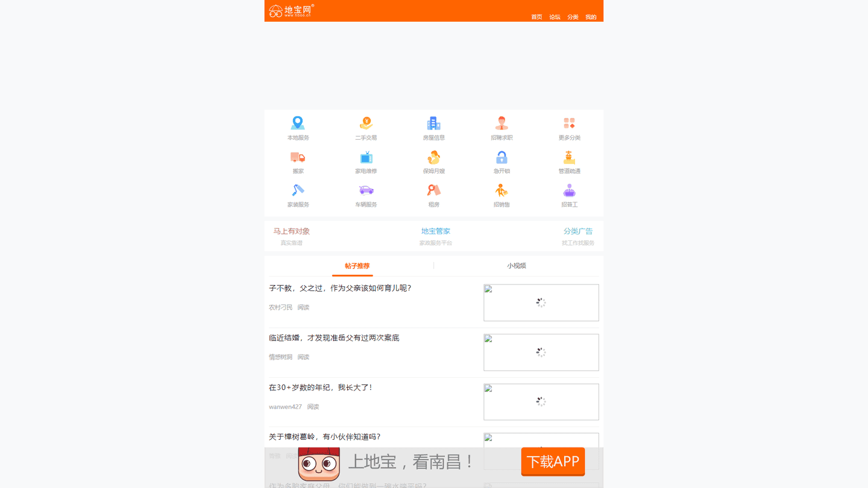Open the 房屋信息 building icon
The image size is (868, 488).
click(x=433, y=123)
